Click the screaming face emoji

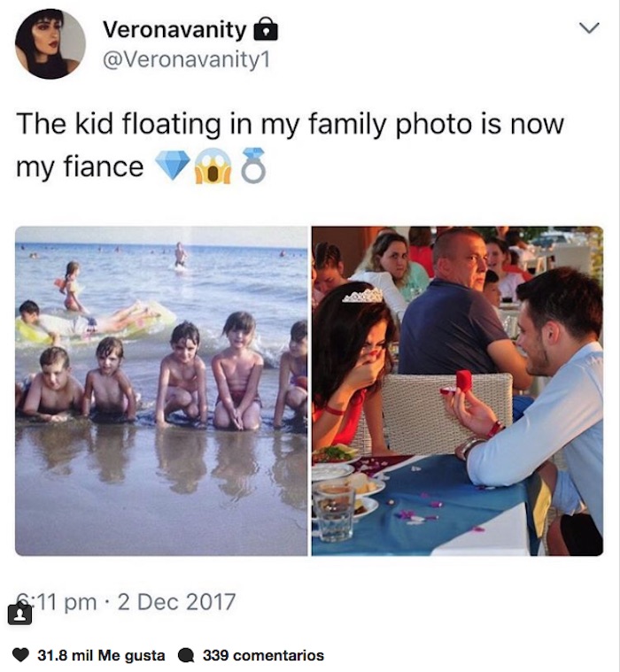(x=214, y=166)
